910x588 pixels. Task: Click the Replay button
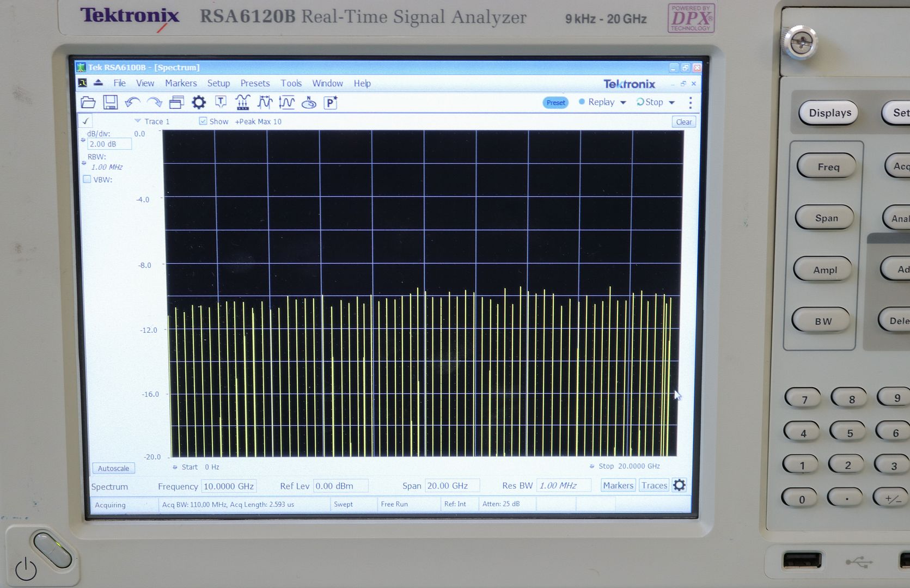point(596,102)
